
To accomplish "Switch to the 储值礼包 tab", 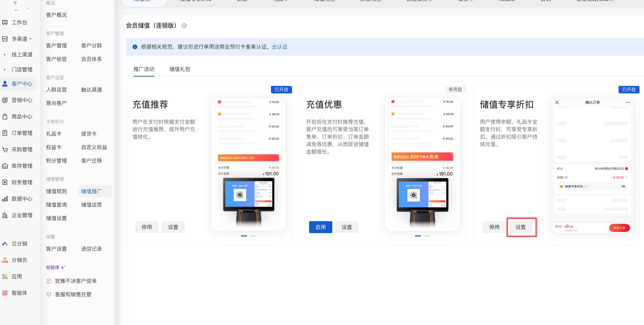I will click(x=180, y=69).
